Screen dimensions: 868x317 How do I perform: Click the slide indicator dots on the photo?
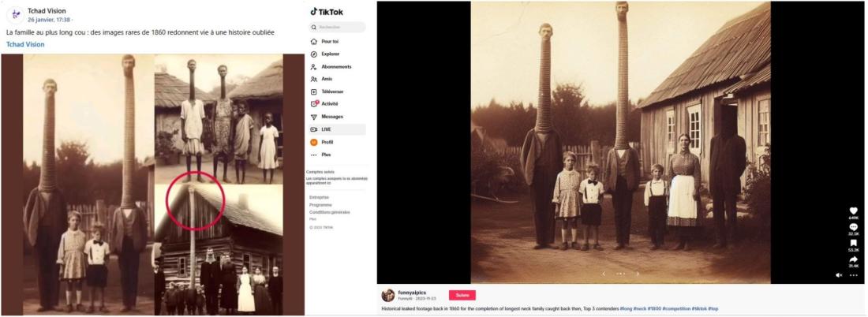point(620,274)
